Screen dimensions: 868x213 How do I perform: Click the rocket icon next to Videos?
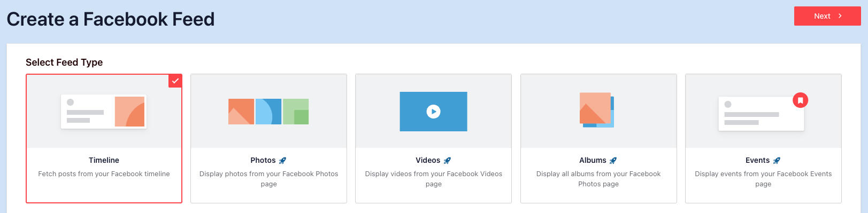coord(448,160)
